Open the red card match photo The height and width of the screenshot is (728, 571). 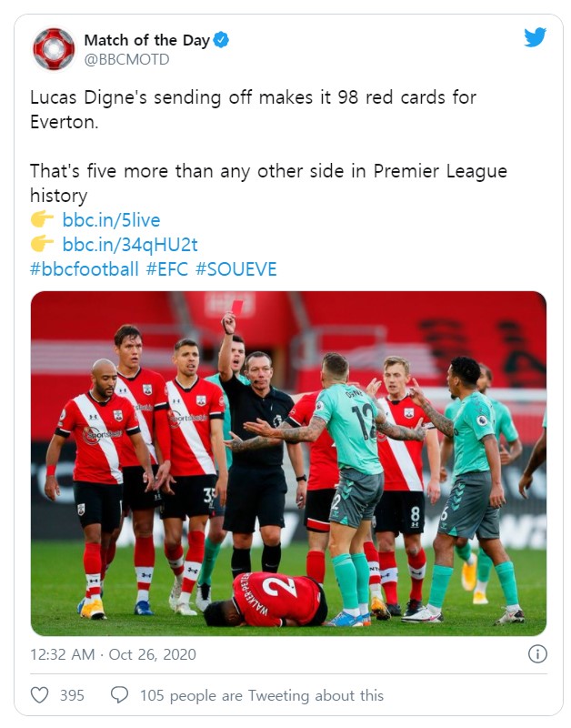click(x=288, y=463)
